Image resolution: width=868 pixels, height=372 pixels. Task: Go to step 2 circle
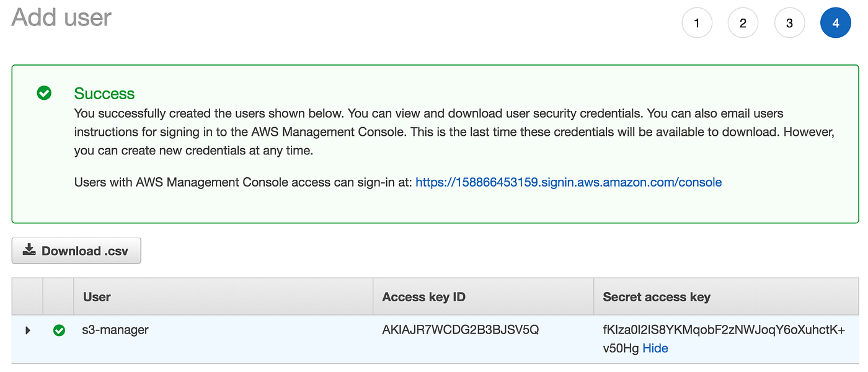click(x=743, y=24)
